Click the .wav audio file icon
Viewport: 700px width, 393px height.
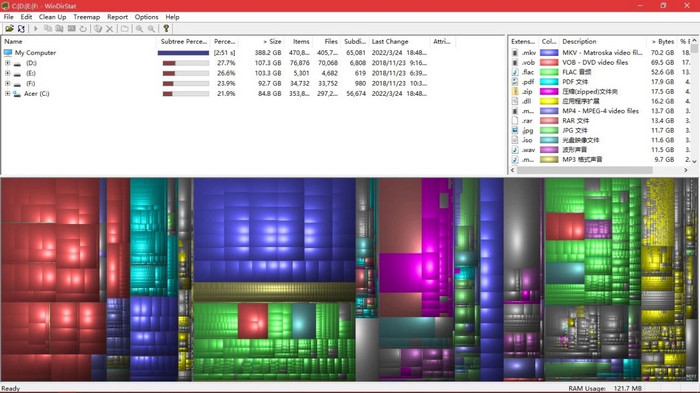[x=515, y=150]
